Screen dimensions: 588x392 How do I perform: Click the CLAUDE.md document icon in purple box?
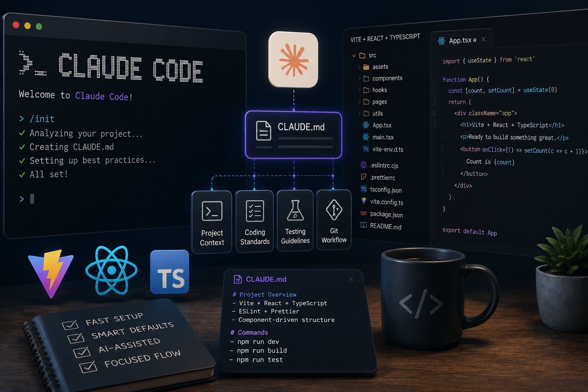263,131
